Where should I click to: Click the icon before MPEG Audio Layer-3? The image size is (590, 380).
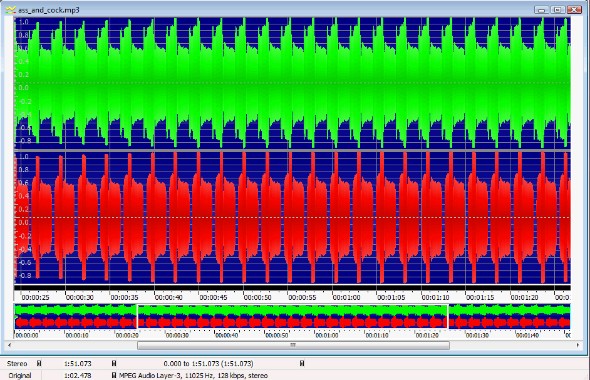coord(114,375)
